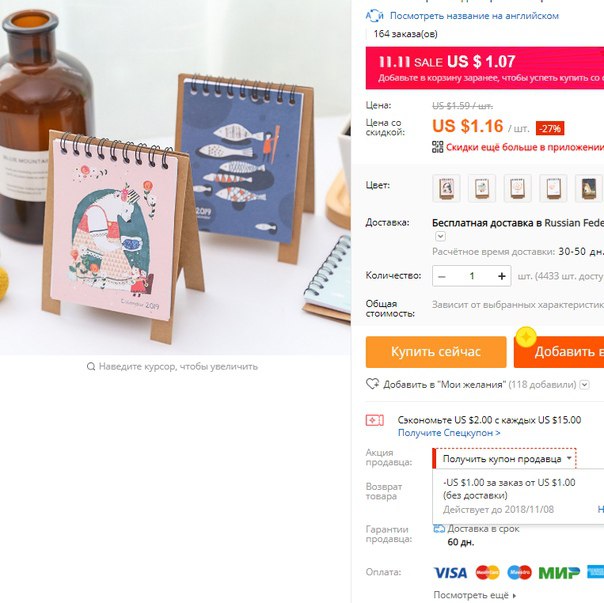Expand more payment methods link
The image size is (604, 603).
(475, 595)
